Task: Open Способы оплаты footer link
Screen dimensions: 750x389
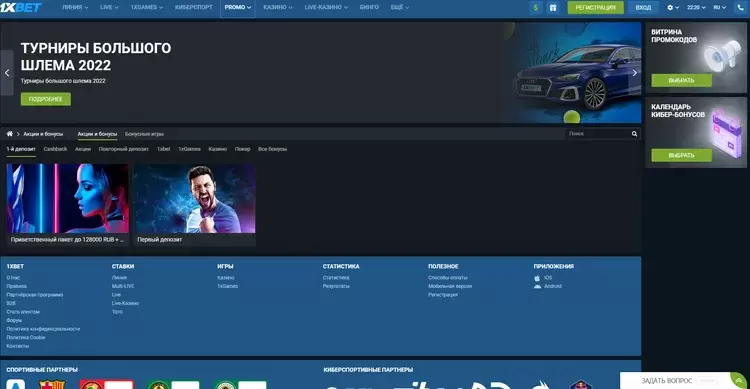Action: coord(448,278)
